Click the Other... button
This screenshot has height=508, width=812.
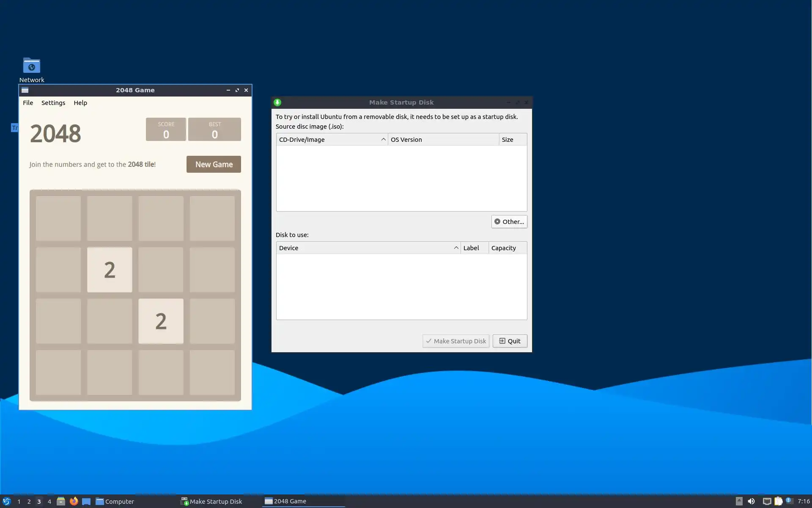point(509,222)
